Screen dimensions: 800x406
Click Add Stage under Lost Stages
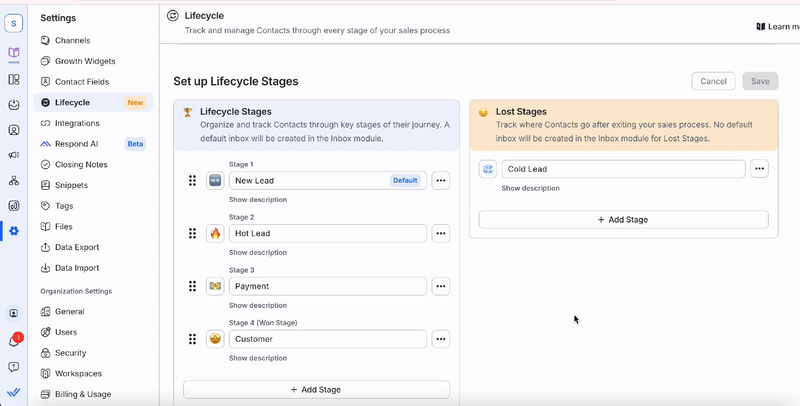tap(623, 219)
